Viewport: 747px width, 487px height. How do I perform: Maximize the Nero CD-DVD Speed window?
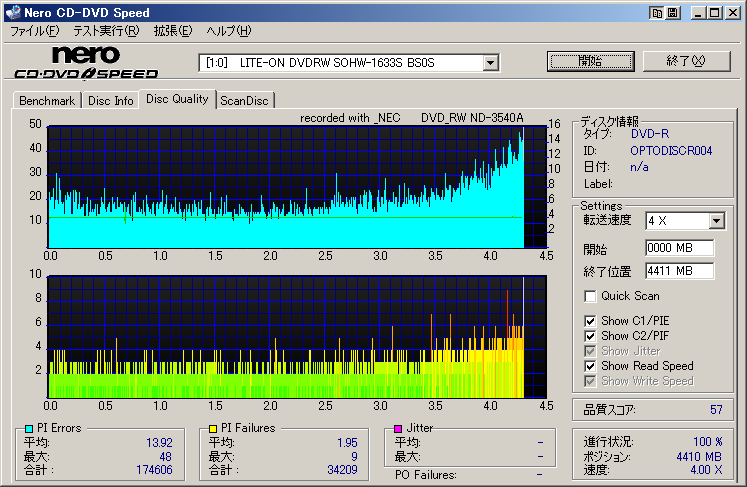coord(715,13)
